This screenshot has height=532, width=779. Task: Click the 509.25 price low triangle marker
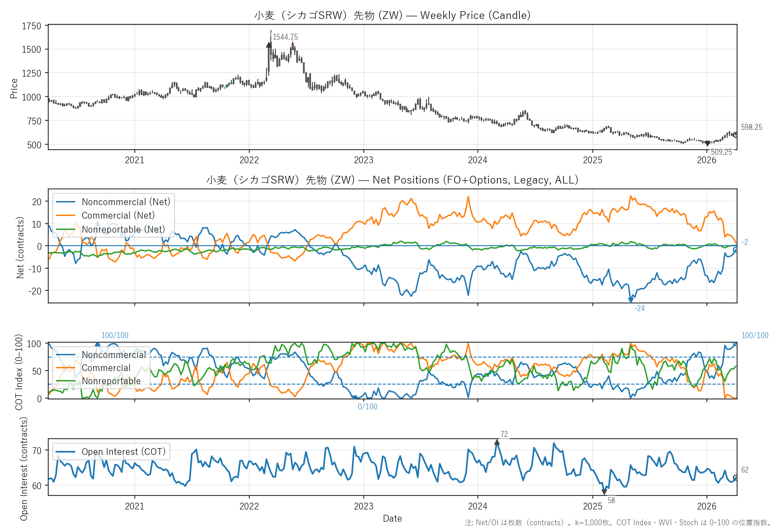pos(707,144)
